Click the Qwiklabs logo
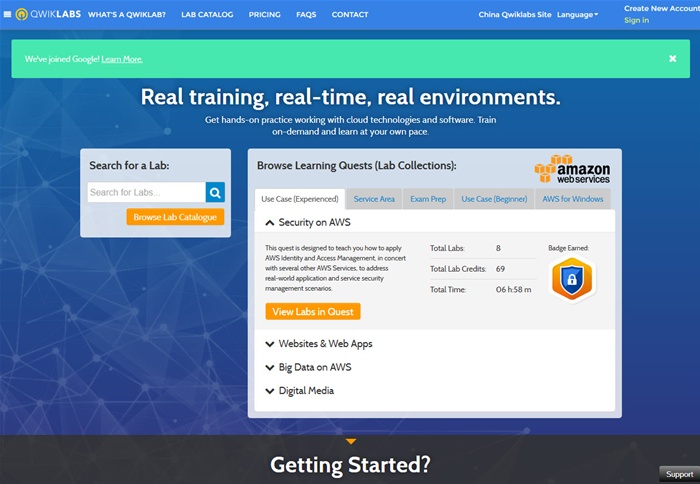 [48, 14]
